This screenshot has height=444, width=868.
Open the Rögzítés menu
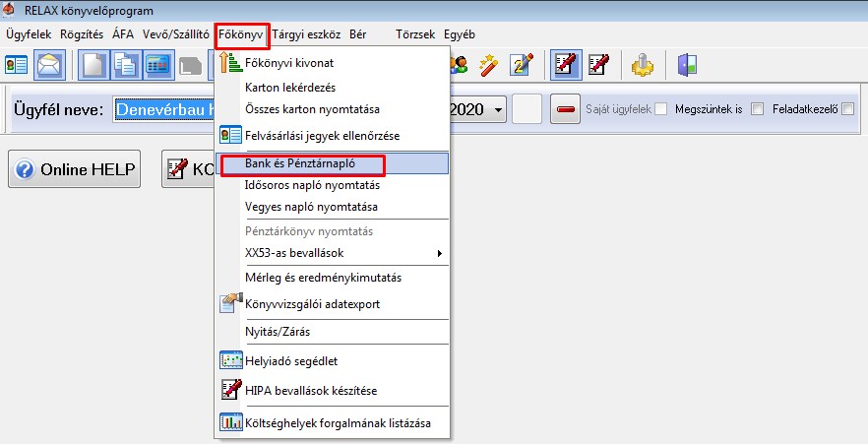(82, 34)
